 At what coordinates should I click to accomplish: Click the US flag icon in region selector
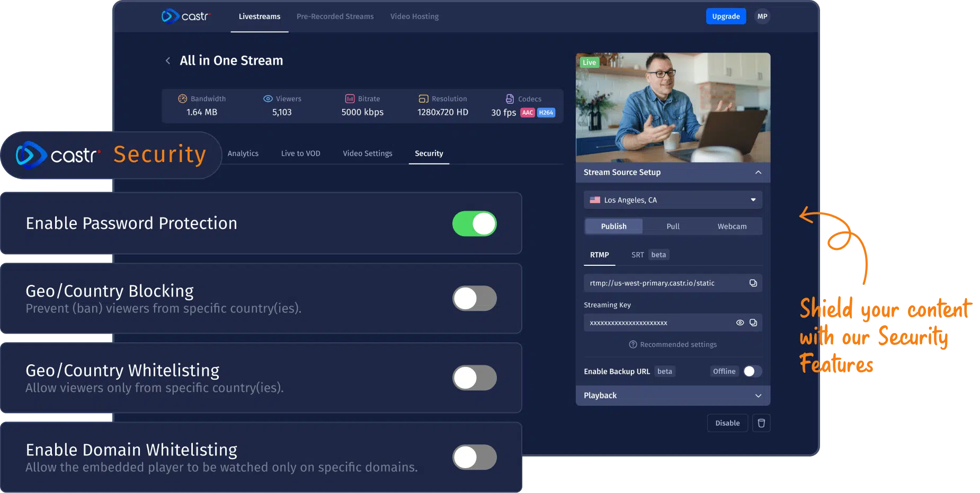pyautogui.click(x=595, y=200)
